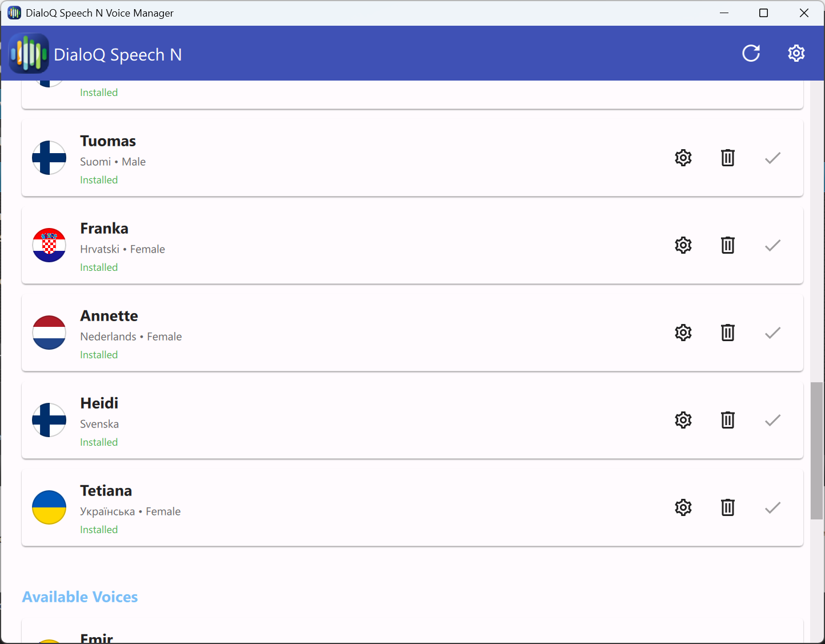Viewport: 825px width, 644px height.
Task: Click the DialoQ Speech N logo icon
Action: pyautogui.click(x=29, y=54)
